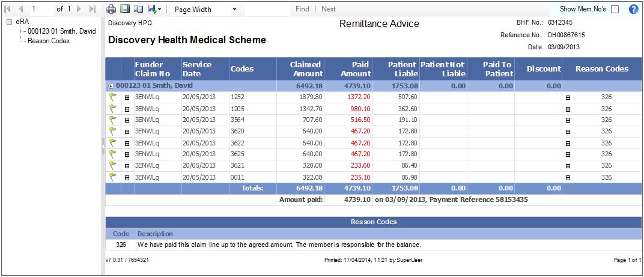
Task: Click the Find button in toolbar
Action: [302, 9]
